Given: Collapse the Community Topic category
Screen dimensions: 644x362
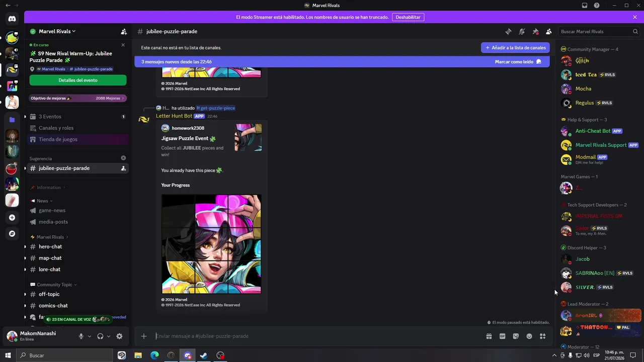Looking at the screenshot, I should click(x=53, y=285).
